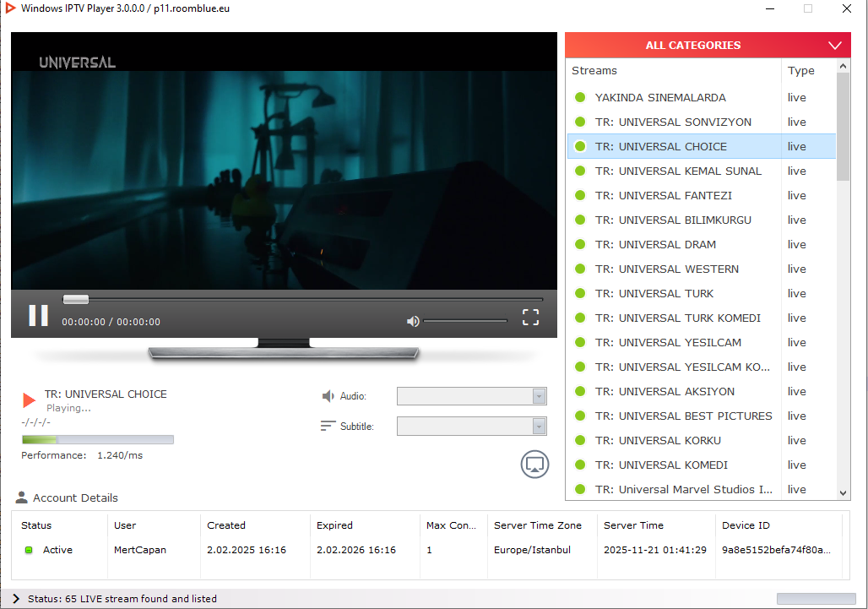Image resolution: width=868 pixels, height=609 pixels.
Task: Click the scroll down arrow of stream list
Action: point(843,492)
